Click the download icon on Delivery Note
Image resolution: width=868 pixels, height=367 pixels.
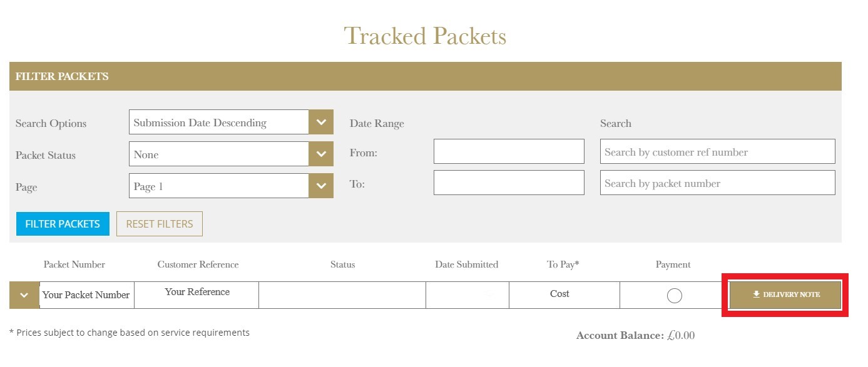756,294
